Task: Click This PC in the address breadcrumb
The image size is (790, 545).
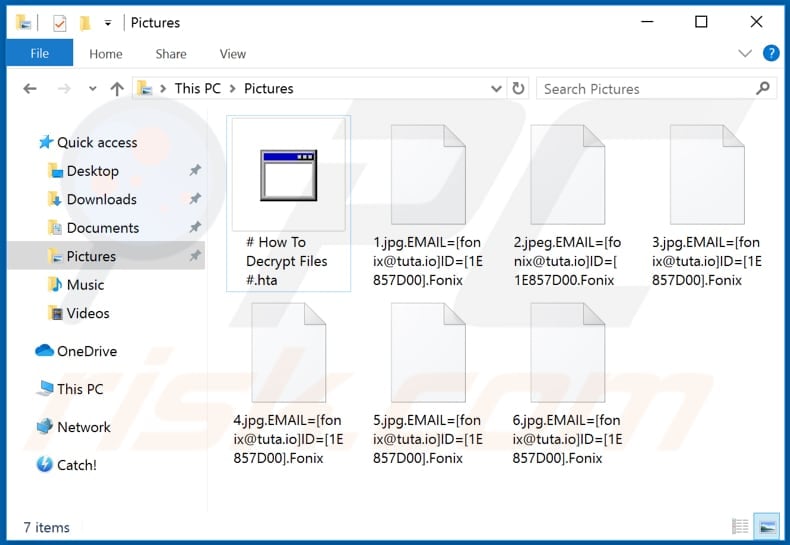Action: click(198, 89)
